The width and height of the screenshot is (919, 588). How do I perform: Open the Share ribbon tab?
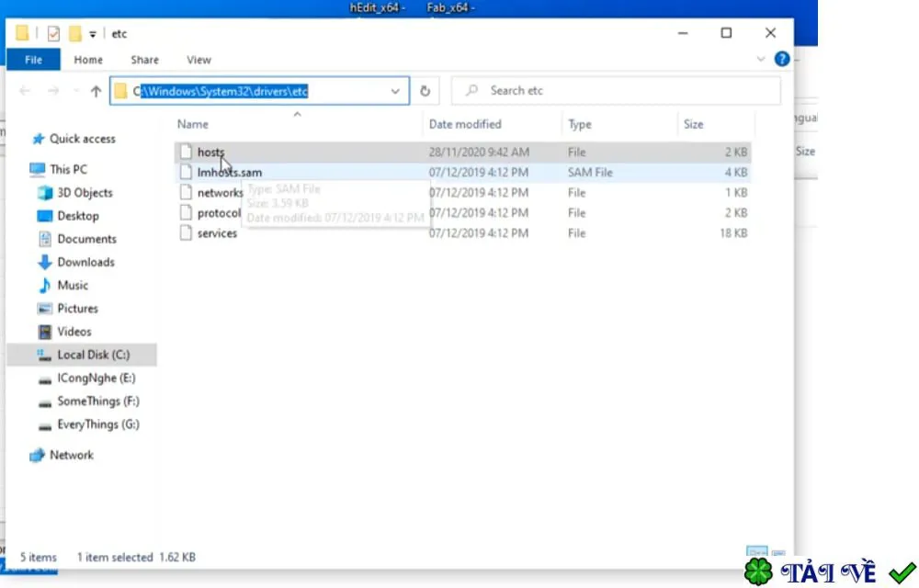145,60
